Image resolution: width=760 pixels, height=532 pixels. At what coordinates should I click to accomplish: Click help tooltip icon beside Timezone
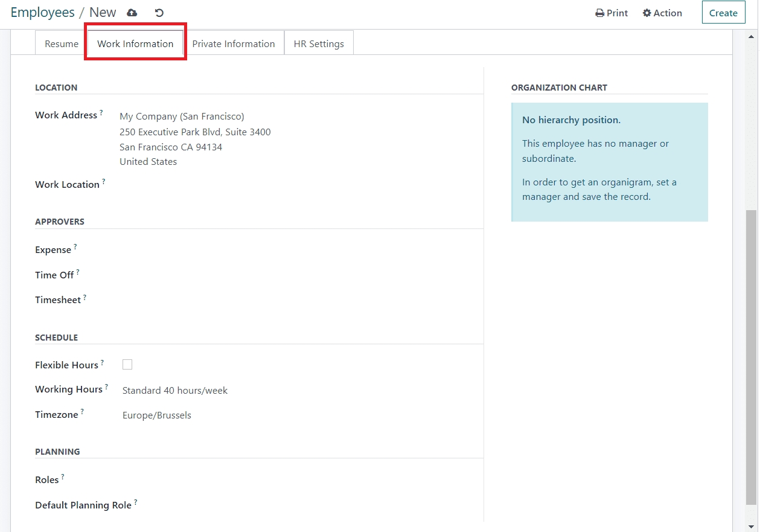tap(82, 412)
